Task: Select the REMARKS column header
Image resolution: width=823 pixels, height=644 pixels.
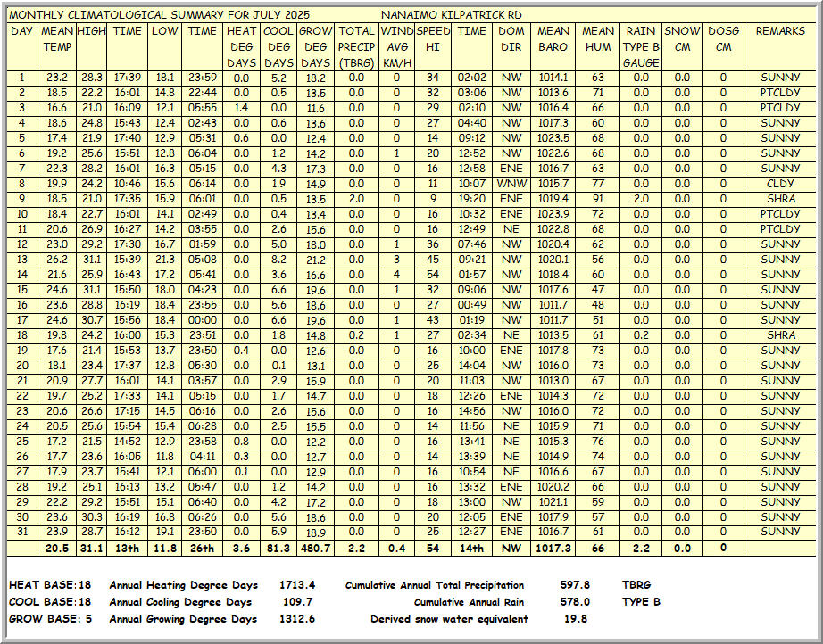Action: coord(780,31)
